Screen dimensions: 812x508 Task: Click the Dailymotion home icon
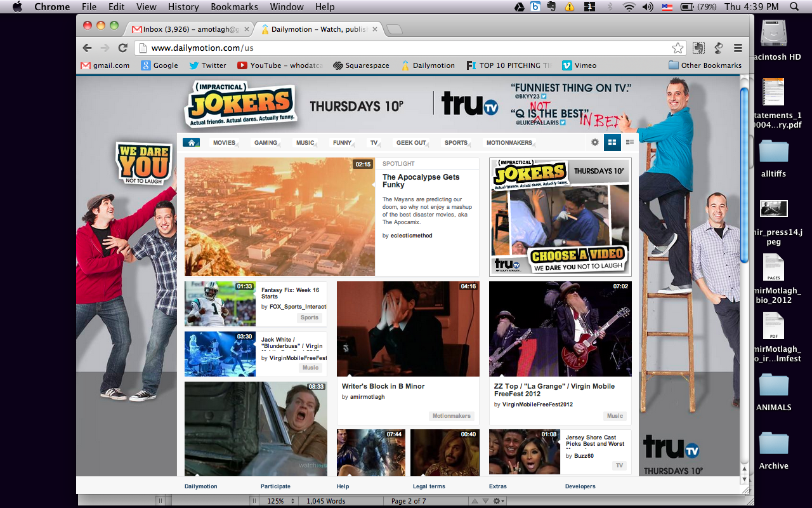pos(191,142)
